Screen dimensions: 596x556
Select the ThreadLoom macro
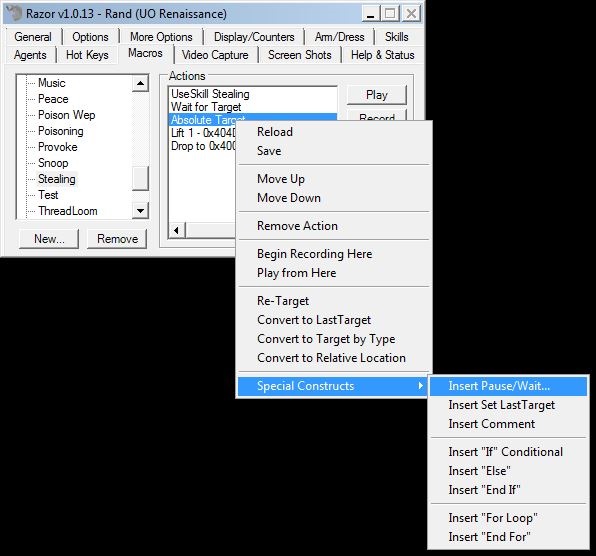point(68,211)
